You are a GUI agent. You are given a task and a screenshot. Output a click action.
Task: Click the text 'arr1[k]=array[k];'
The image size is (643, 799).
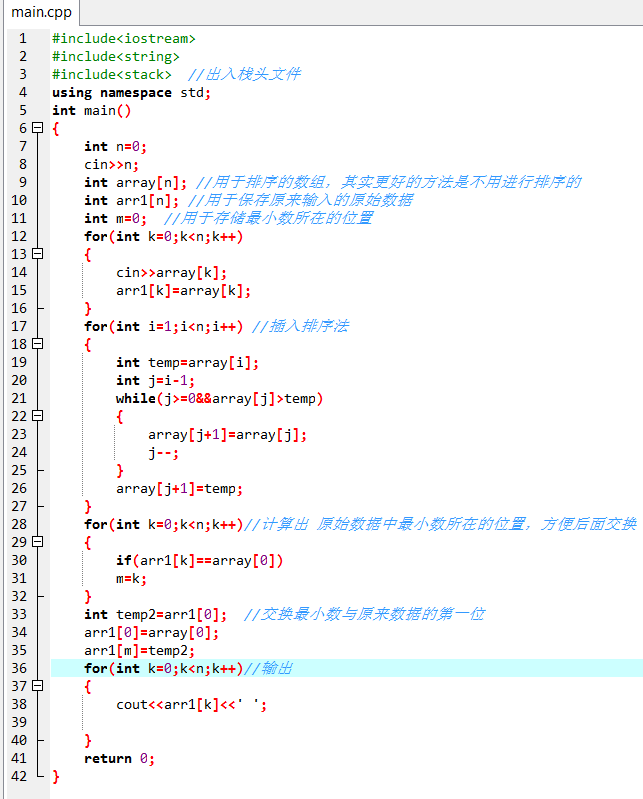[183, 290]
